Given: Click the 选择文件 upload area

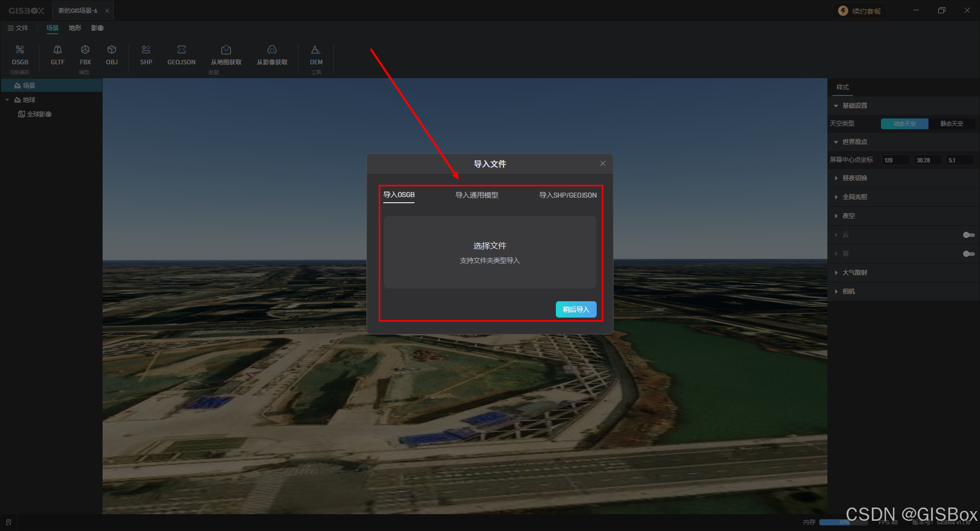Looking at the screenshot, I should (489, 252).
